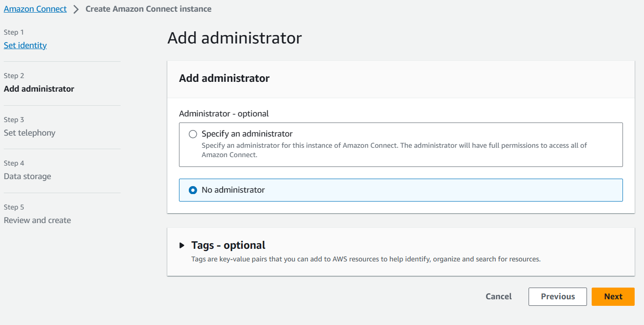Viewport: 644px width, 325px height.
Task: Click the Tags key-value pairs description
Action: coord(365,259)
